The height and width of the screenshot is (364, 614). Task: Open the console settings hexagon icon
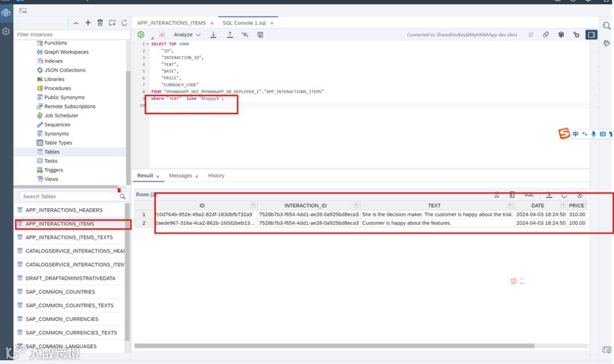[x=561, y=35]
